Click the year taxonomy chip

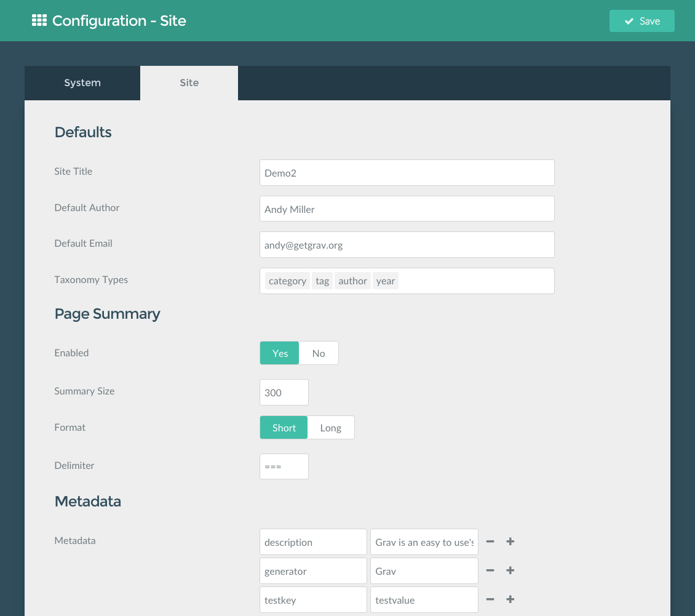click(385, 281)
